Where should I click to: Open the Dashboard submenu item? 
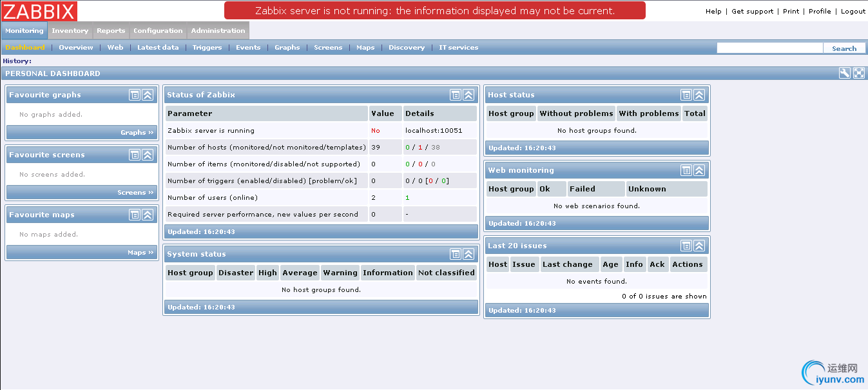(x=25, y=48)
